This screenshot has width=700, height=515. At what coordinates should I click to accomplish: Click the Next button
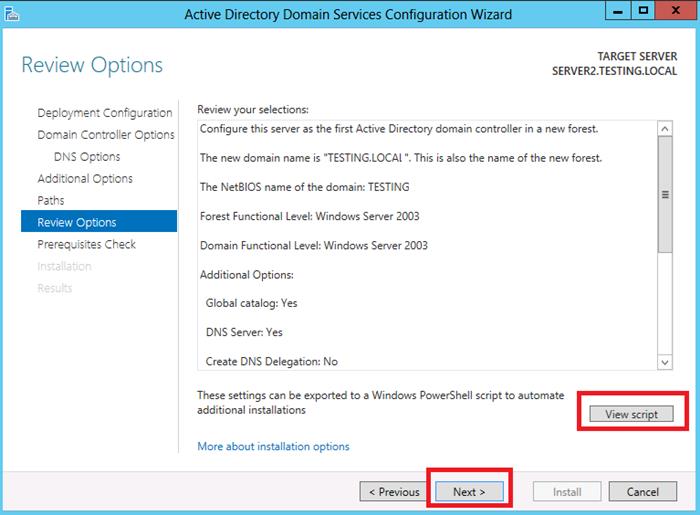click(x=469, y=492)
